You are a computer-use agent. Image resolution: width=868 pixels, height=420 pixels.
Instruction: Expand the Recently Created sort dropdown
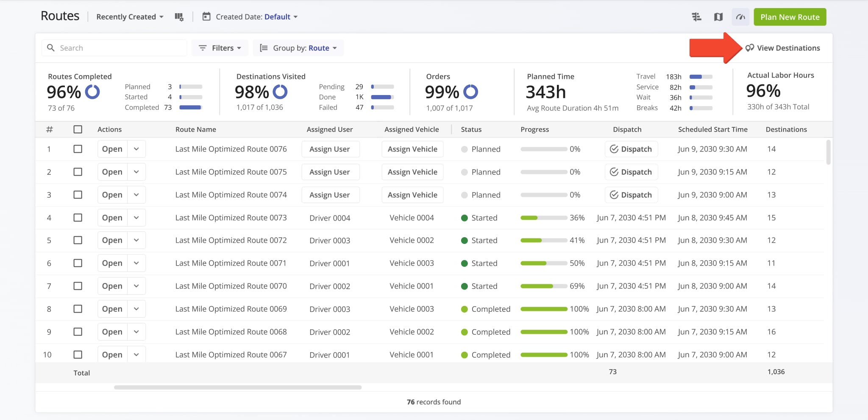(129, 17)
